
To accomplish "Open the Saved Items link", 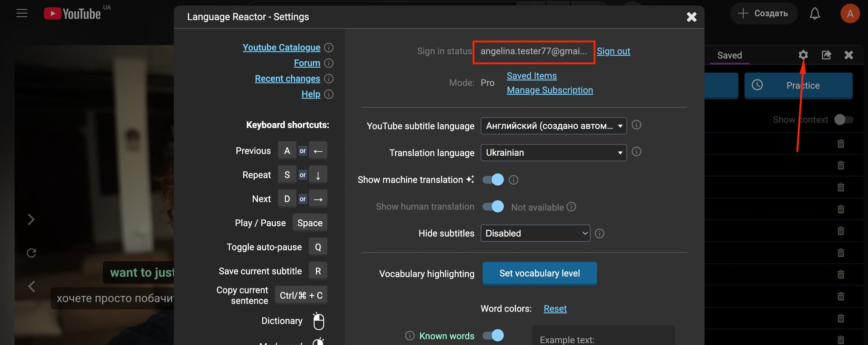I will [532, 76].
